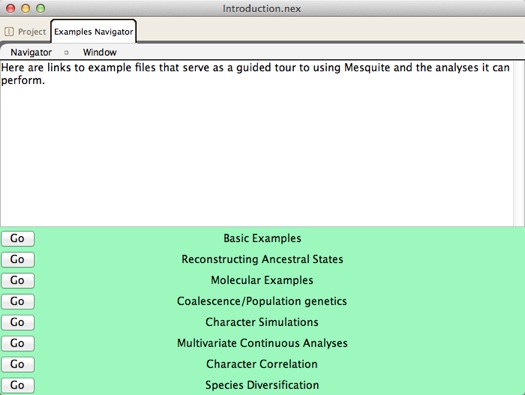Click the Introduction.nex window title
This screenshot has width=525, height=395.
coord(262,8)
